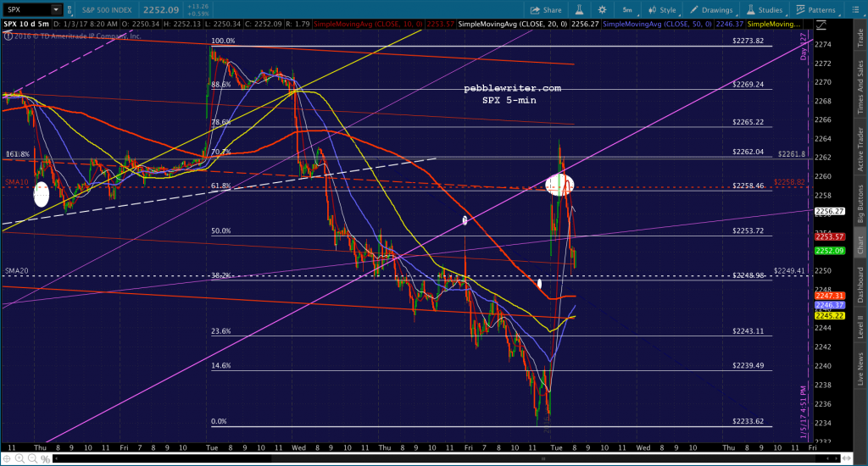Screen dimensions: 868x466
Task: Click the $2261.8 level label
Action: [x=792, y=154]
